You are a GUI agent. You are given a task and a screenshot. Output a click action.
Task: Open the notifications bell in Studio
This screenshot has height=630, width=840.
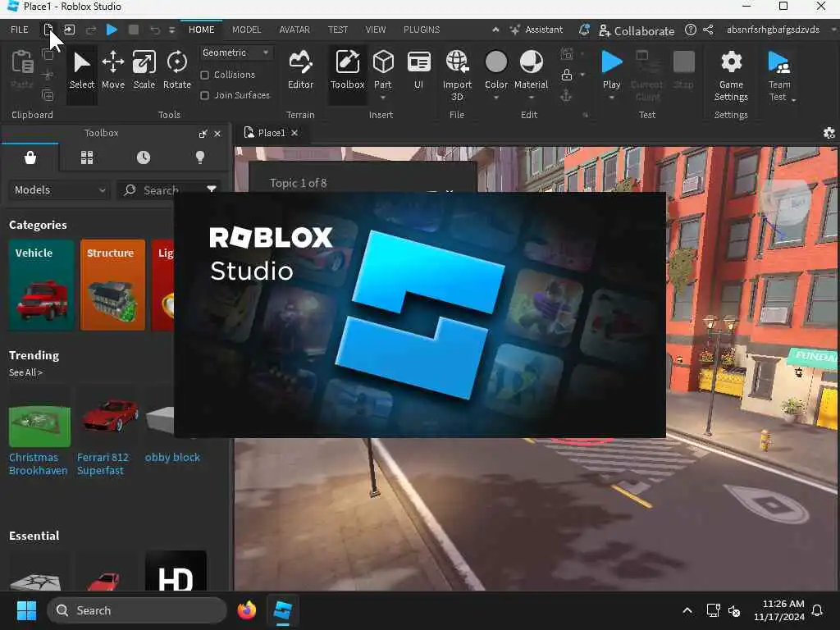coord(584,30)
